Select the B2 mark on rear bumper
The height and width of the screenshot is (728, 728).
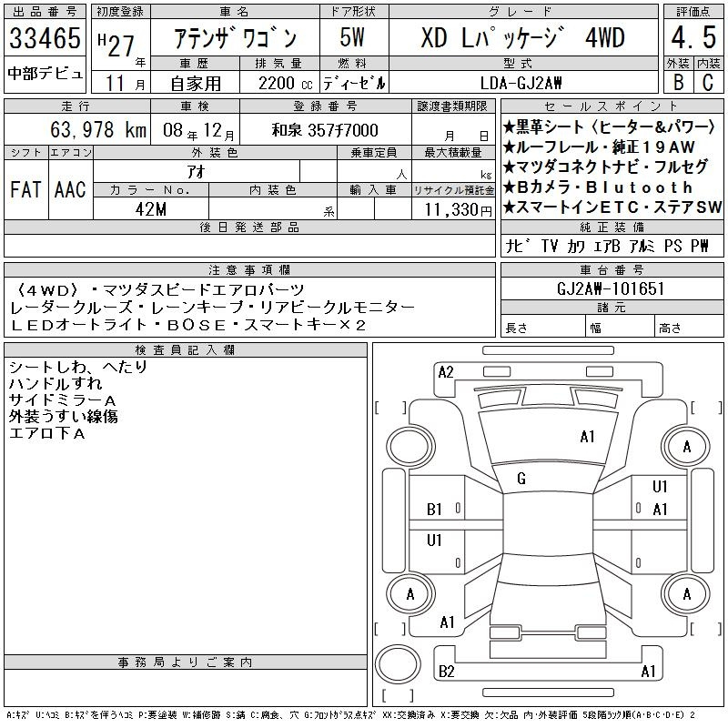click(446, 672)
